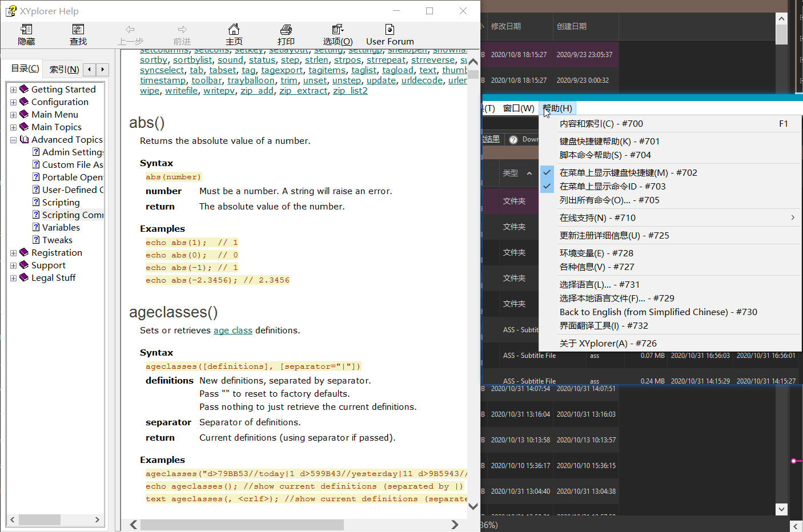Click the help content horizontal scrollbar thumb

click(x=242, y=525)
